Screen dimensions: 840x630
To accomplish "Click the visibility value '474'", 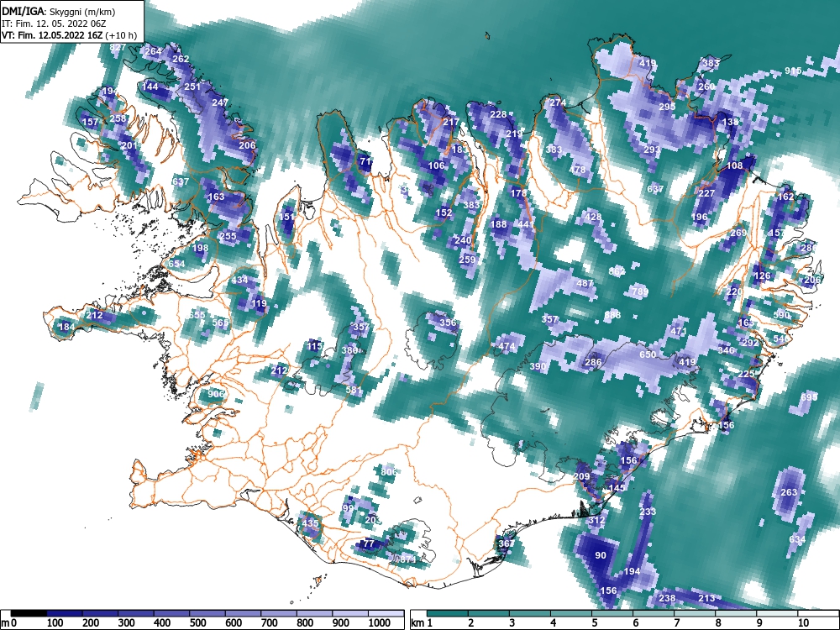I will click(507, 347).
